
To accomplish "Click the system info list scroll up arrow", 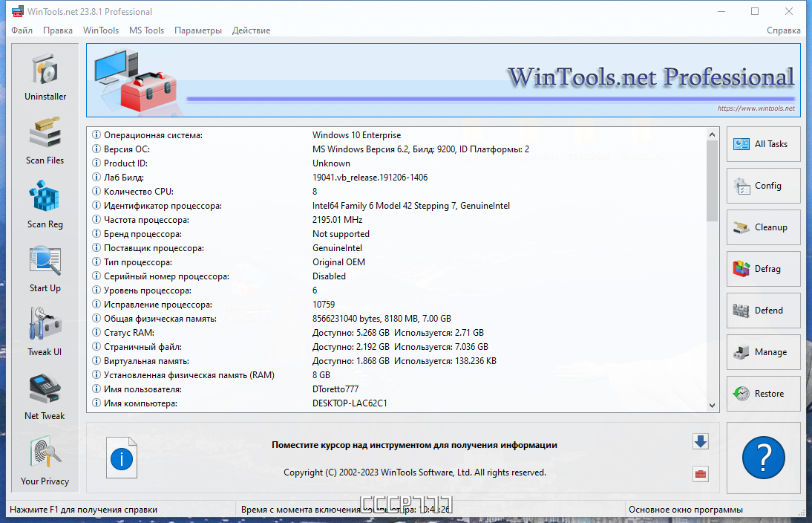I will (712, 134).
